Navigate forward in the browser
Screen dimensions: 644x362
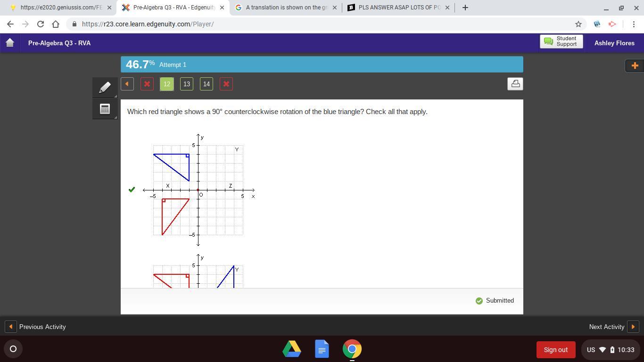tap(25, 24)
